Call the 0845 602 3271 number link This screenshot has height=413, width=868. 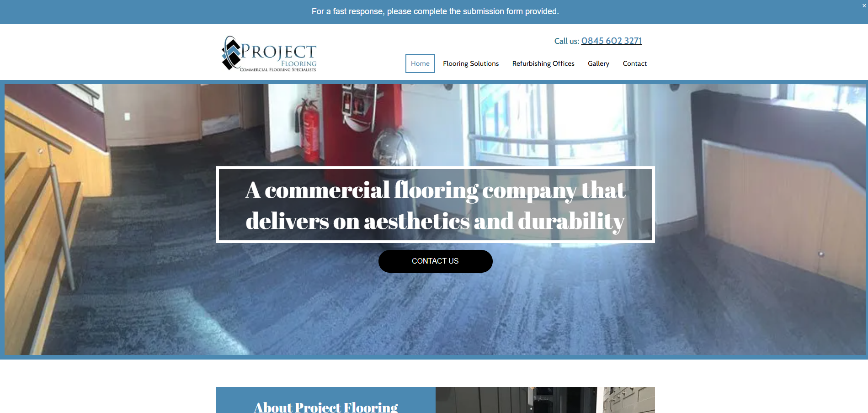click(x=611, y=41)
